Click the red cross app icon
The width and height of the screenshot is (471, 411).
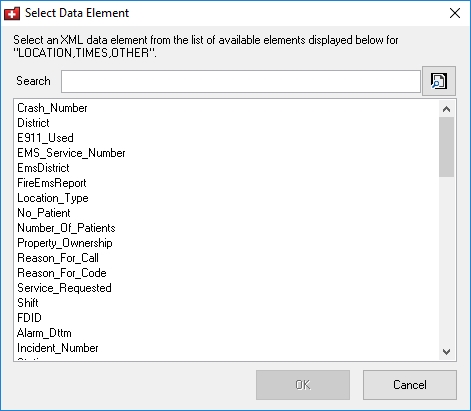pyautogui.click(x=12, y=13)
